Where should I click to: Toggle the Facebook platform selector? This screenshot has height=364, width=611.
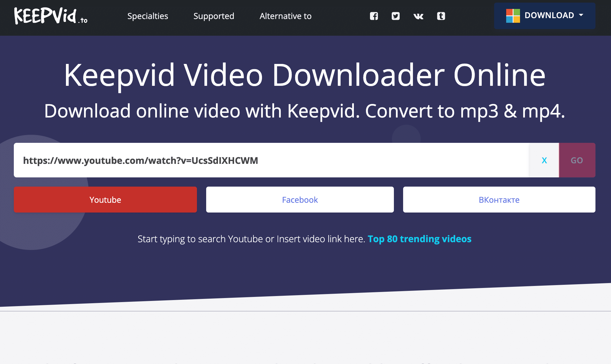pos(300,199)
